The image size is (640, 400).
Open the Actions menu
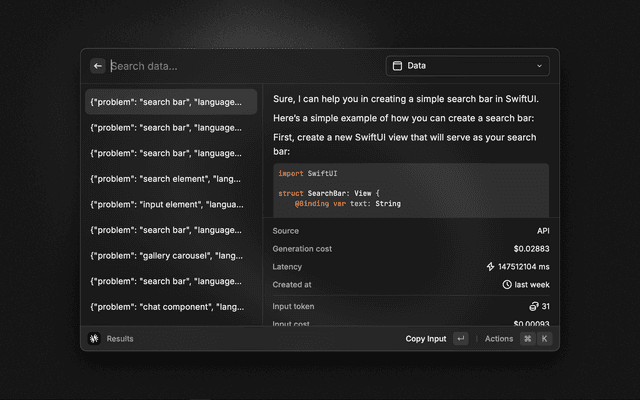499,339
